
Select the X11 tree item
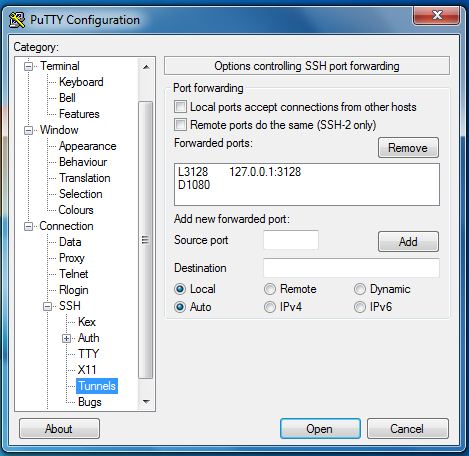pyautogui.click(x=87, y=370)
